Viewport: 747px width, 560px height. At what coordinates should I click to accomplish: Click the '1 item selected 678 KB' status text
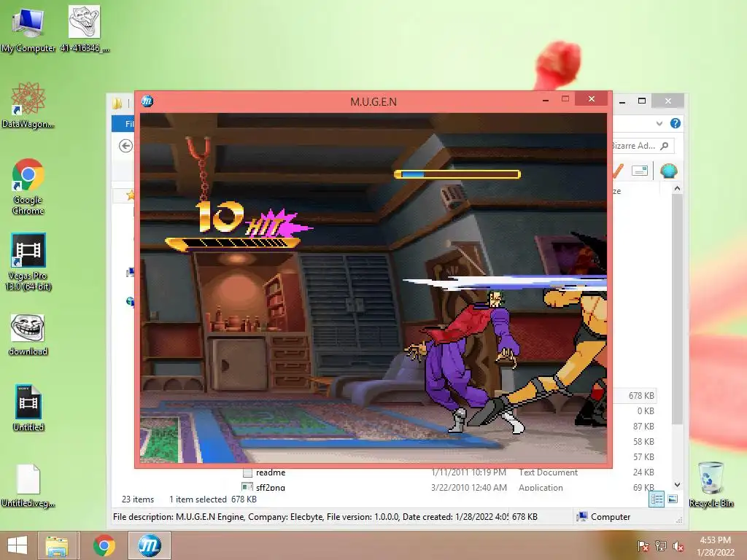pos(212,499)
